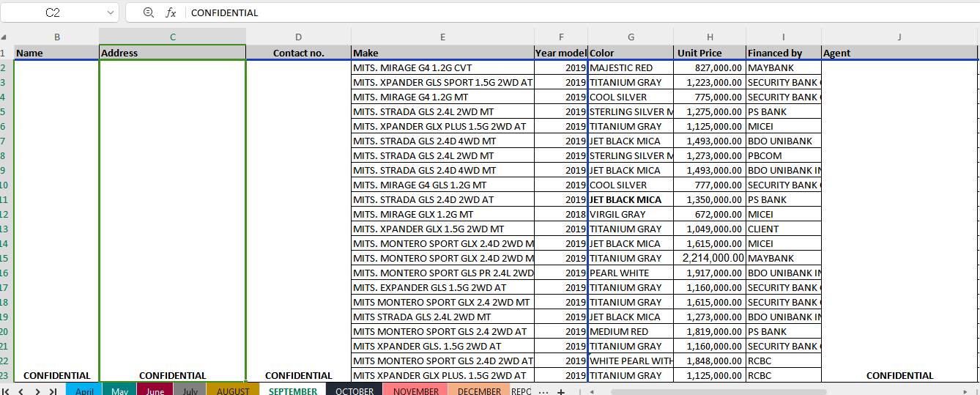The image size is (980, 395).
Task: Click the MEDIUM RED cell
Action: [x=631, y=331]
